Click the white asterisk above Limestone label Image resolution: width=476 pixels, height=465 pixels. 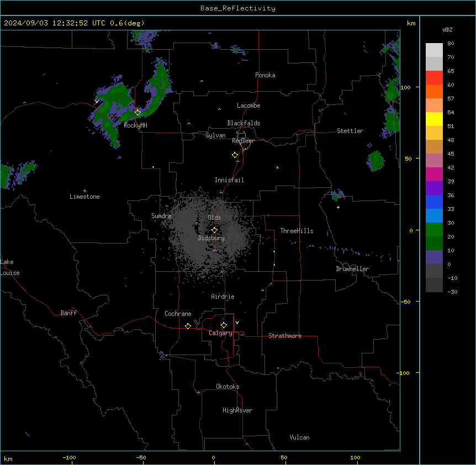(84, 191)
